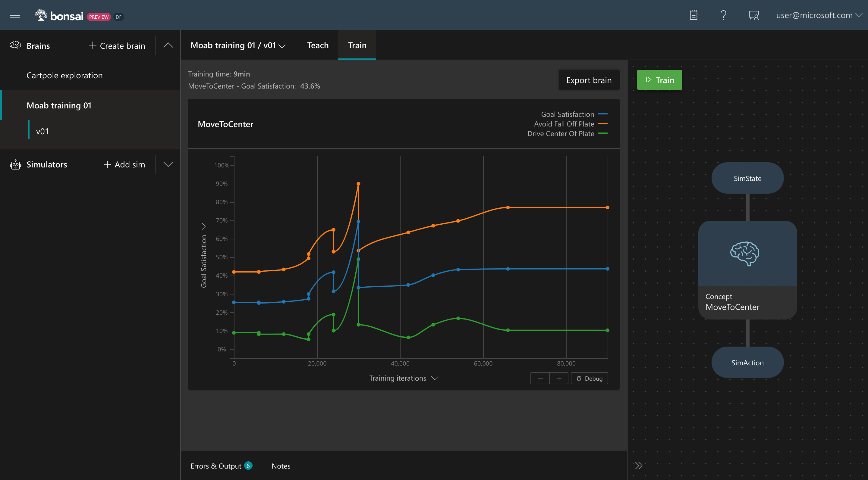Switch to the Teach tab
Image resolution: width=868 pixels, height=480 pixels.
[317, 45]
